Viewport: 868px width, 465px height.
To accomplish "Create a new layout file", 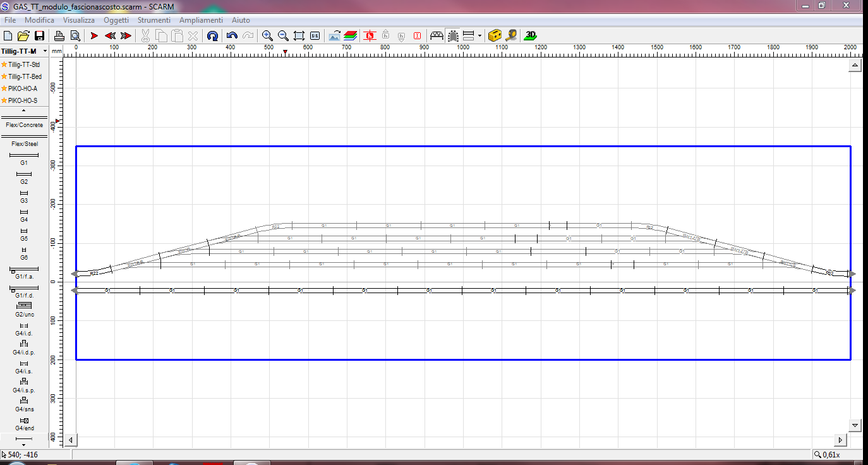I will [x=8, y=36].
